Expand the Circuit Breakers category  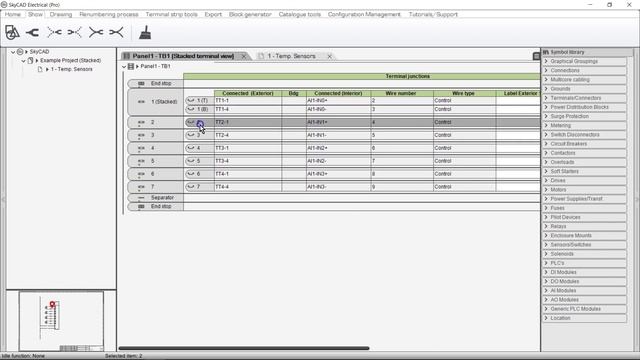click(546, 144)
